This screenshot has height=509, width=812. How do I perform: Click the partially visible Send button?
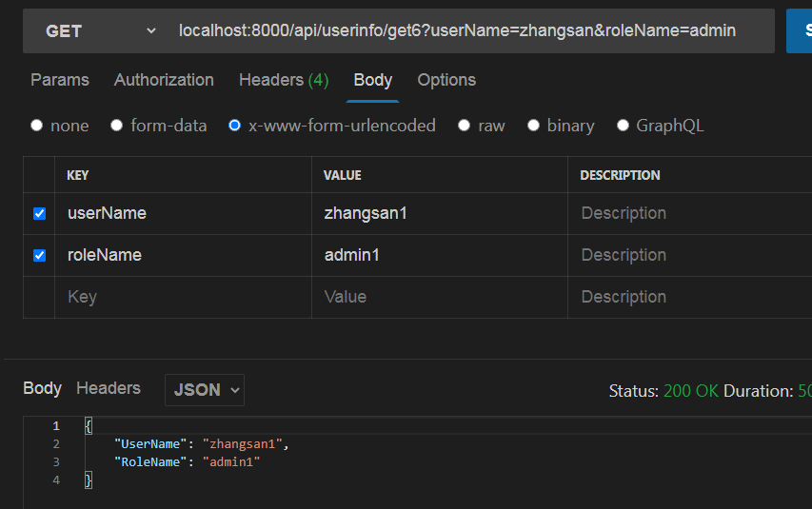799,31
